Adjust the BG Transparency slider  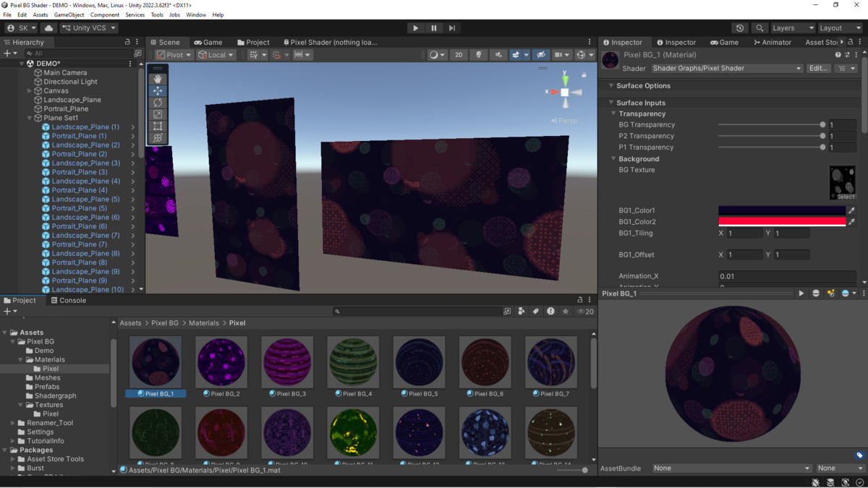(x=771, y=125)
